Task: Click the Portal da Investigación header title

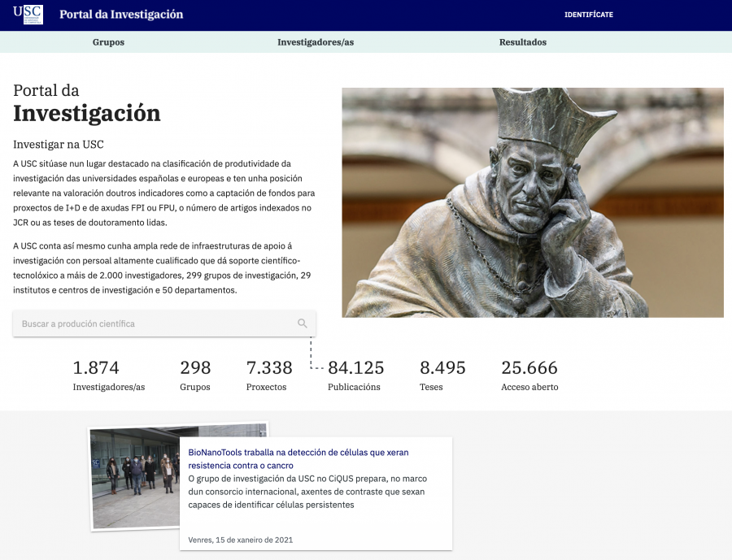Action: 121,15
